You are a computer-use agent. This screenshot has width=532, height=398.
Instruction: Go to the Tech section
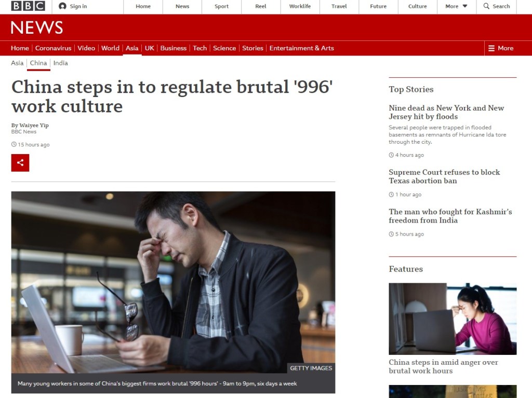199,48
